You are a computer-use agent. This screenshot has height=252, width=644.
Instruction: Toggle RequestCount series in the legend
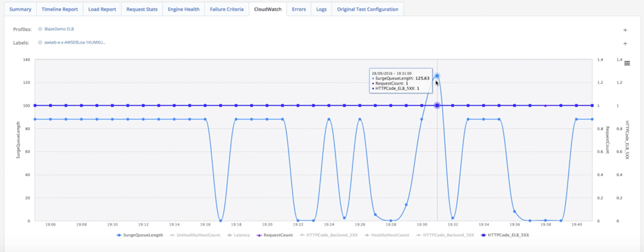tap(274, 235)
